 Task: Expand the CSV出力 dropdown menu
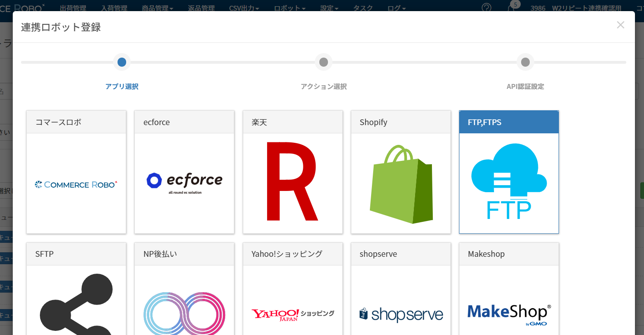pos(244,8)
